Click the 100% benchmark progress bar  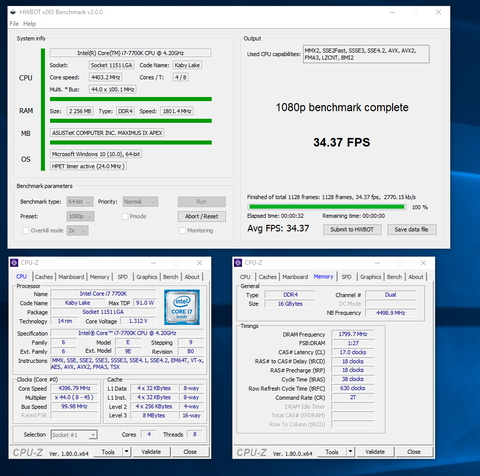(327, 207)
